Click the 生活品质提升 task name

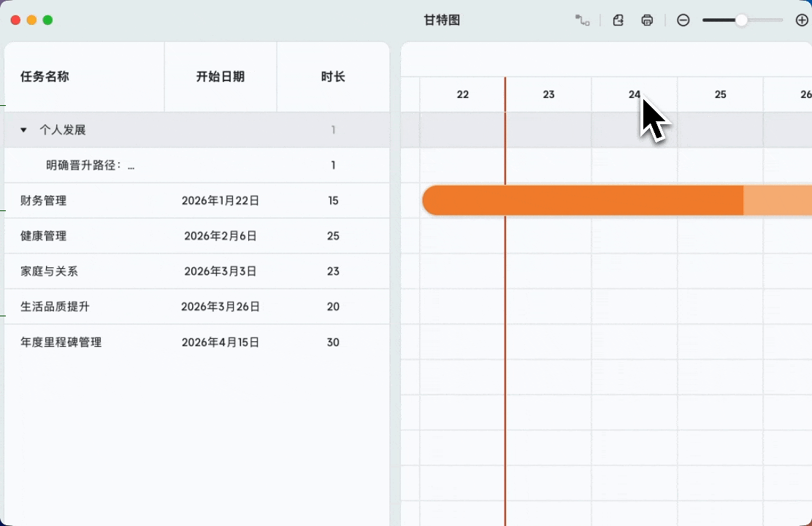tap(54, 306)
